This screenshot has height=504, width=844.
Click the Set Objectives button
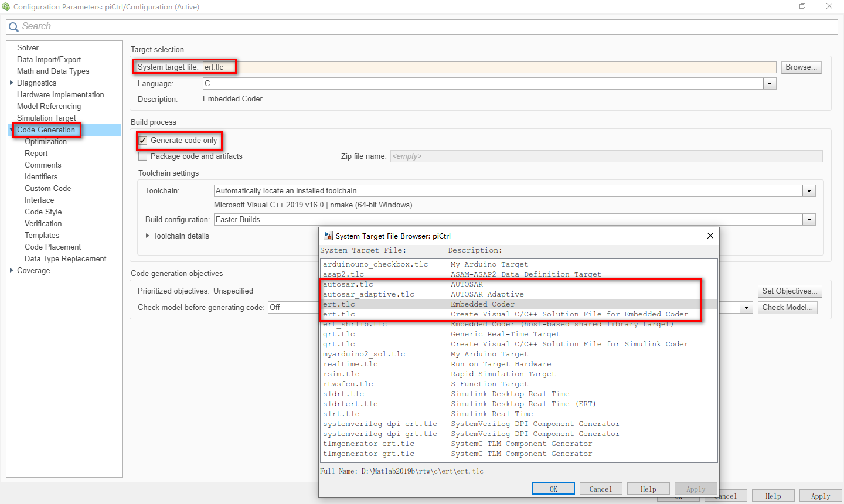coord(789,291)
